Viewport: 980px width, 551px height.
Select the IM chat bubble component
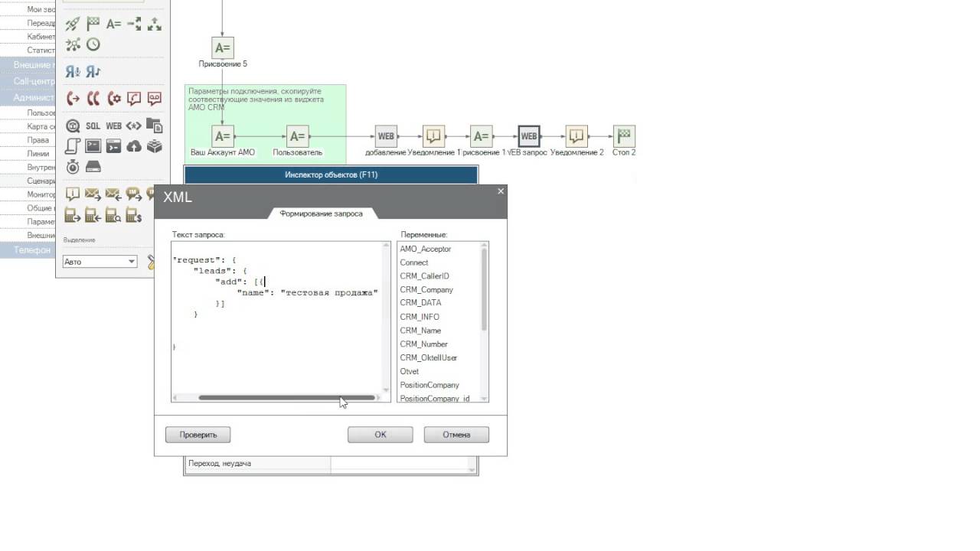pyautogui.click(x=134, y=194)
